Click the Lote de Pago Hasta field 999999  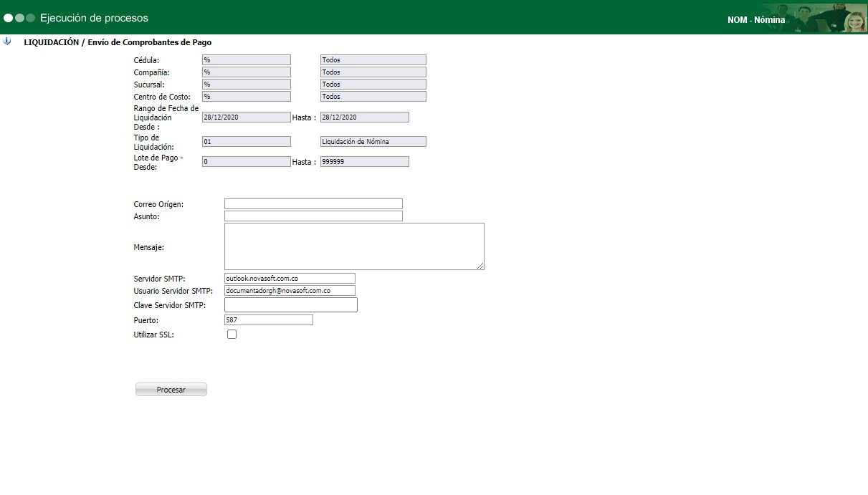(365, 162)
